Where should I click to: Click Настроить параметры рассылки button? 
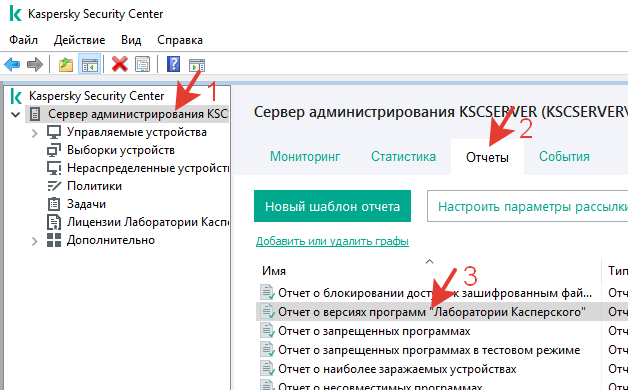click(528, 206)
